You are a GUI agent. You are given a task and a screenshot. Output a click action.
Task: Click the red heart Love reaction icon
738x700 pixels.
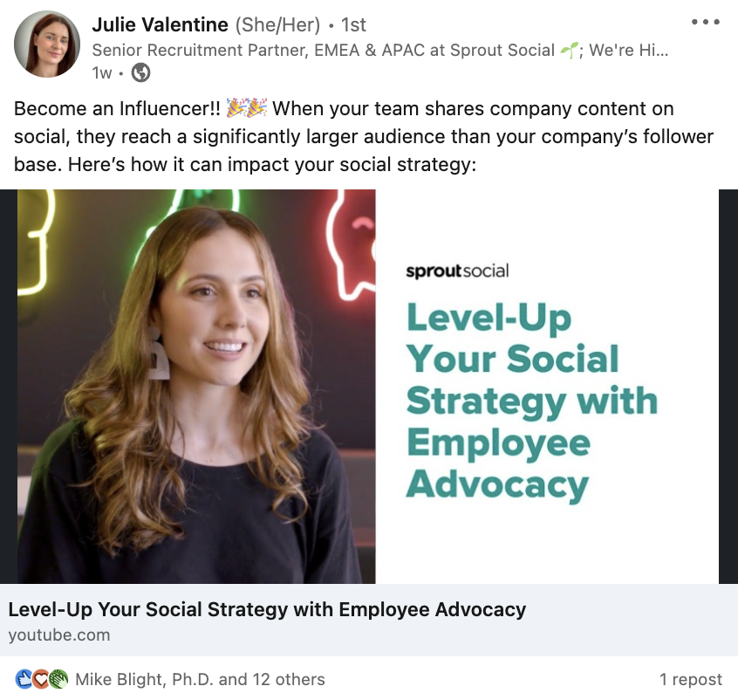(x=41, y=679)
